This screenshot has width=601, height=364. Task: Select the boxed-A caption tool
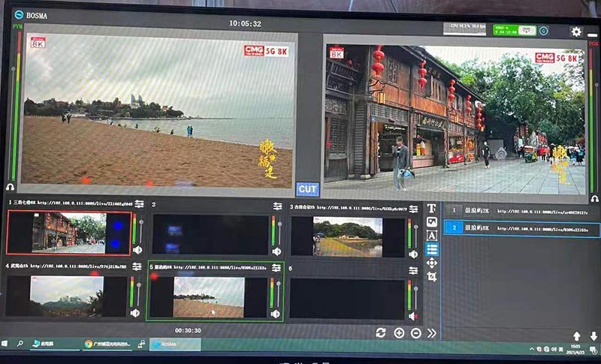pos(432,236)
